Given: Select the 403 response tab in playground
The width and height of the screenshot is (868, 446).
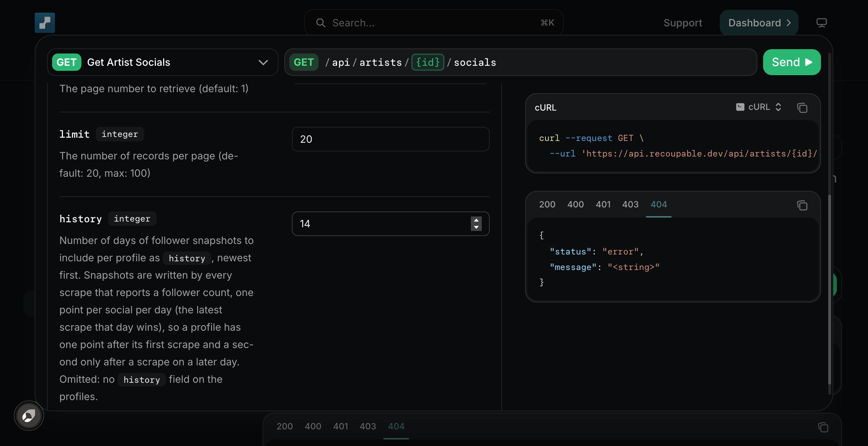Looking at the screenshot, I should pyautogui.click(x=630, y=205).
